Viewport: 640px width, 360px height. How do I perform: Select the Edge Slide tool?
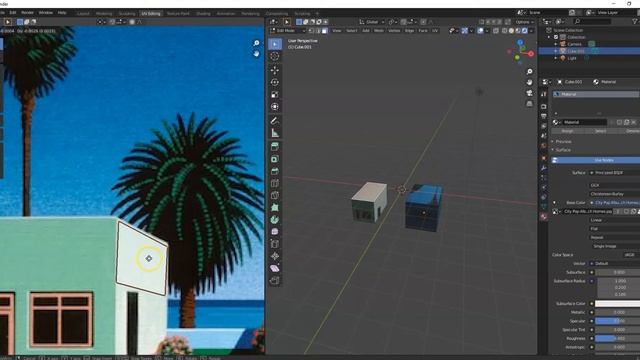tap(275, 244)
